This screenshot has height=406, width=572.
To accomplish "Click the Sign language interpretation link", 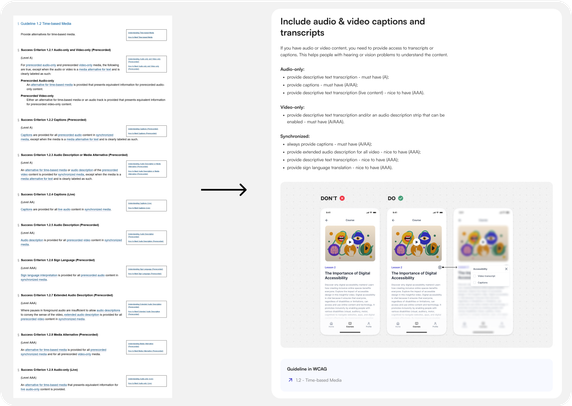I will (x=39, y=275).
